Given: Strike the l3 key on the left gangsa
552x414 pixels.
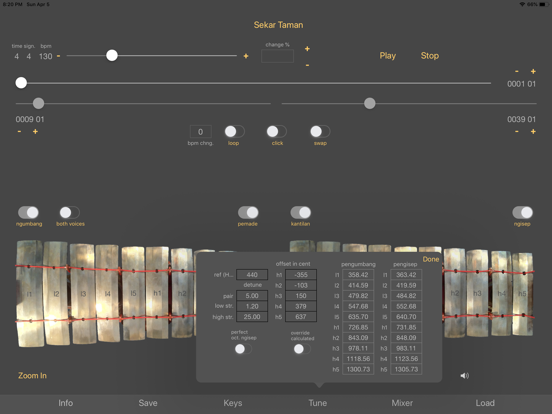Looking at the screenshot, I should tap(83, 293).
